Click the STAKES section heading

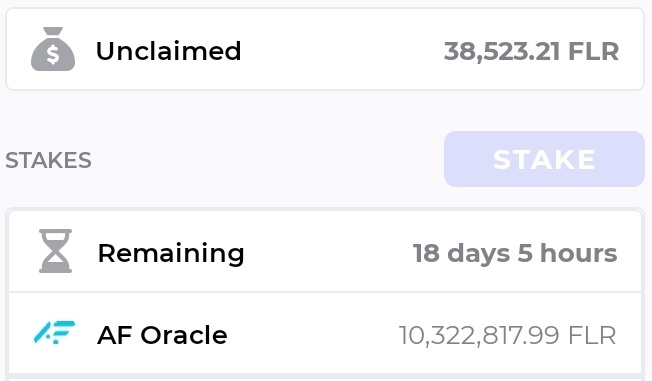(48, 161)
